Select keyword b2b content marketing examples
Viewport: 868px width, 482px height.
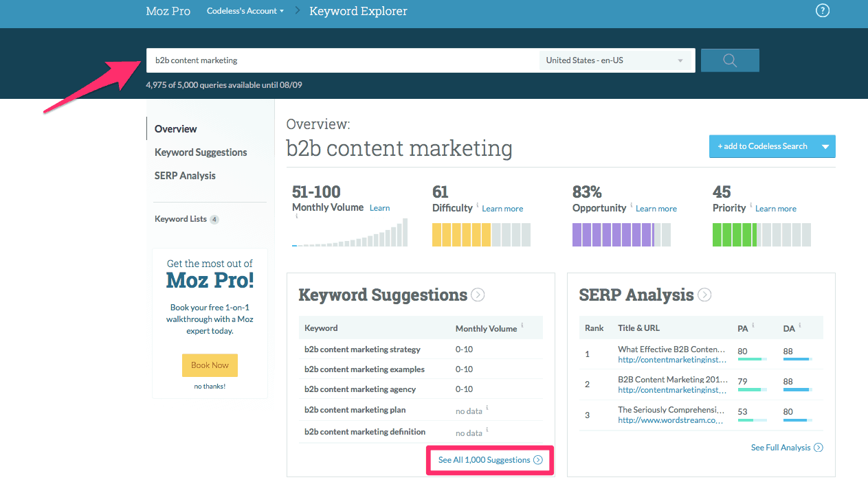click(x=364, y=369)
